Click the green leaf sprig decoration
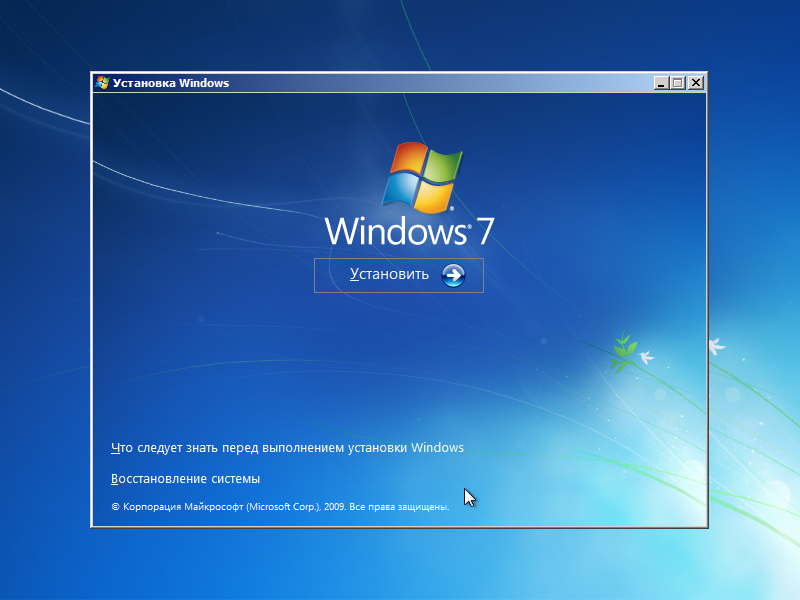The image size is (800, 600). pyautogui.click(x=624, y=351)
